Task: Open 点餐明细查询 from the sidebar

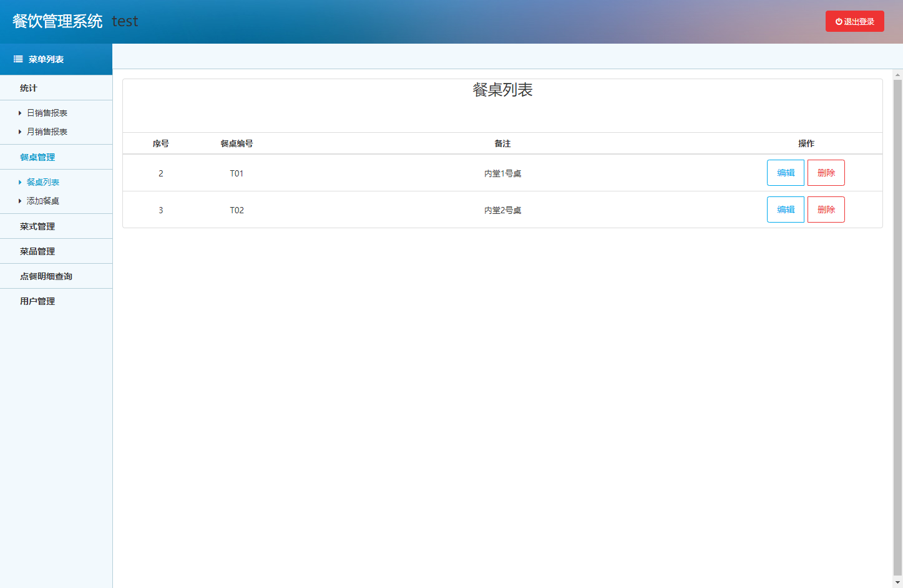Action: 46,276
